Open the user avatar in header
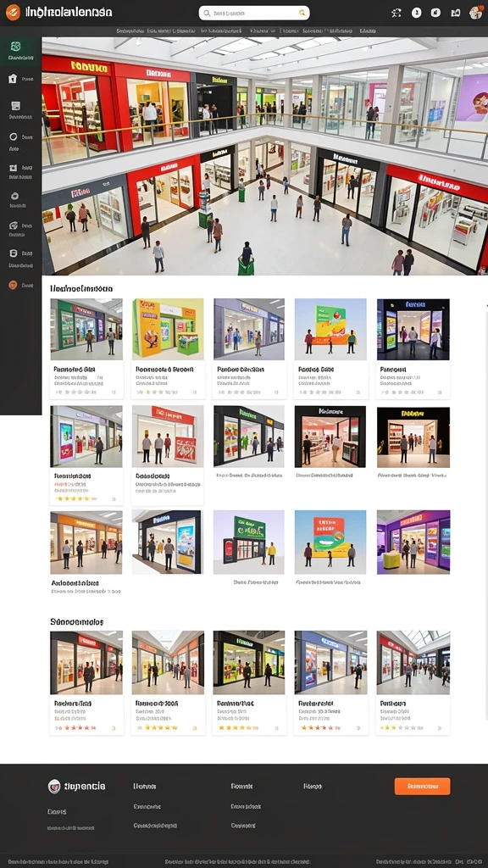 (x=475, y=13)
